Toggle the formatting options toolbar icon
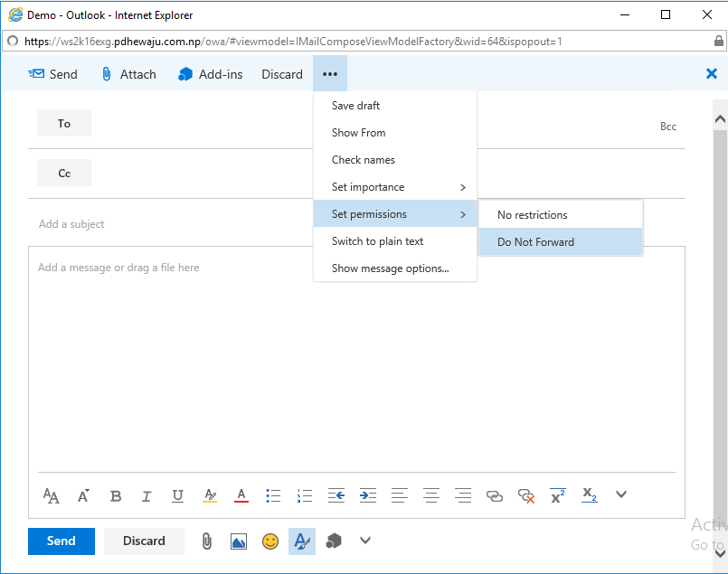728x574 pixels. click(x=302, y=541)
